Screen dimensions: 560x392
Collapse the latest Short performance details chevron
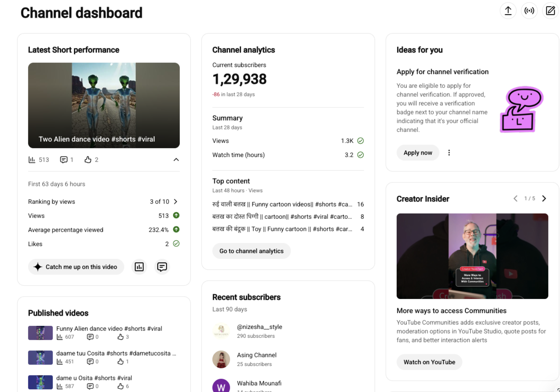pyautogui.click(x=176, y=160)
